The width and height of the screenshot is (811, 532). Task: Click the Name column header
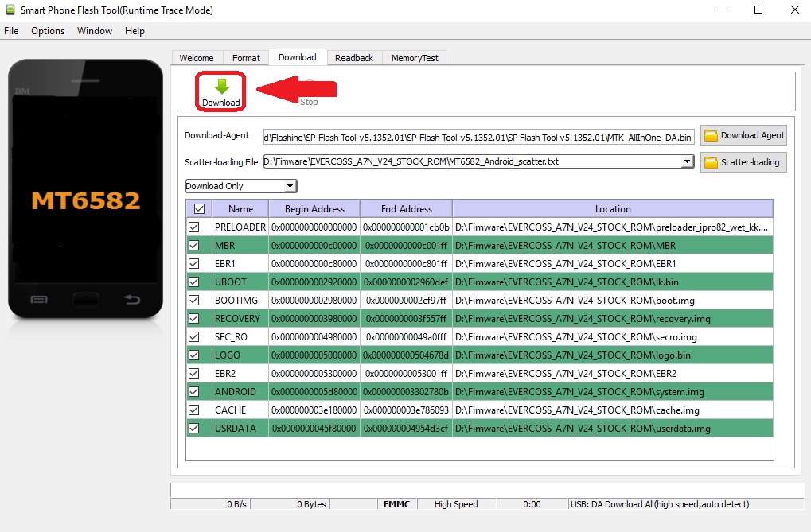pyautogui.click(x=240, y=209)
